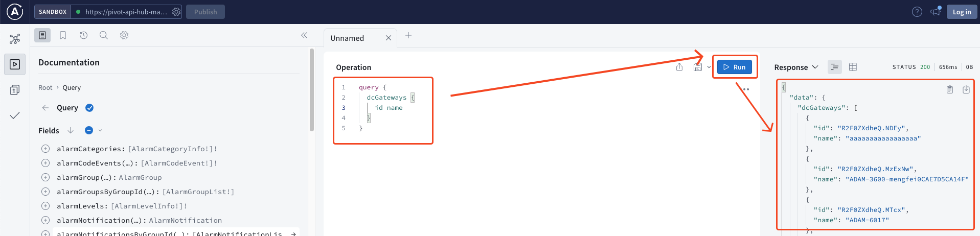
Task: Download the response data icon
Action: (966, 89)
